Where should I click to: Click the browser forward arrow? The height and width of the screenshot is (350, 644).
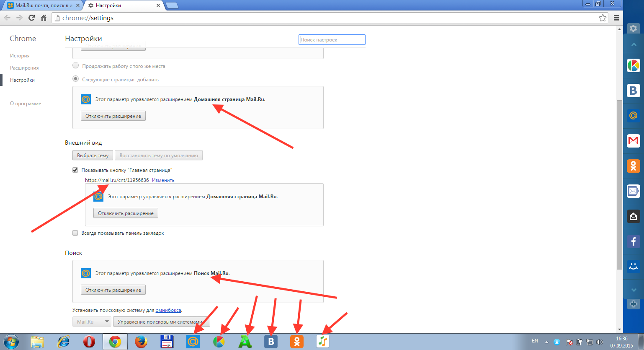[x=19, y=18]
